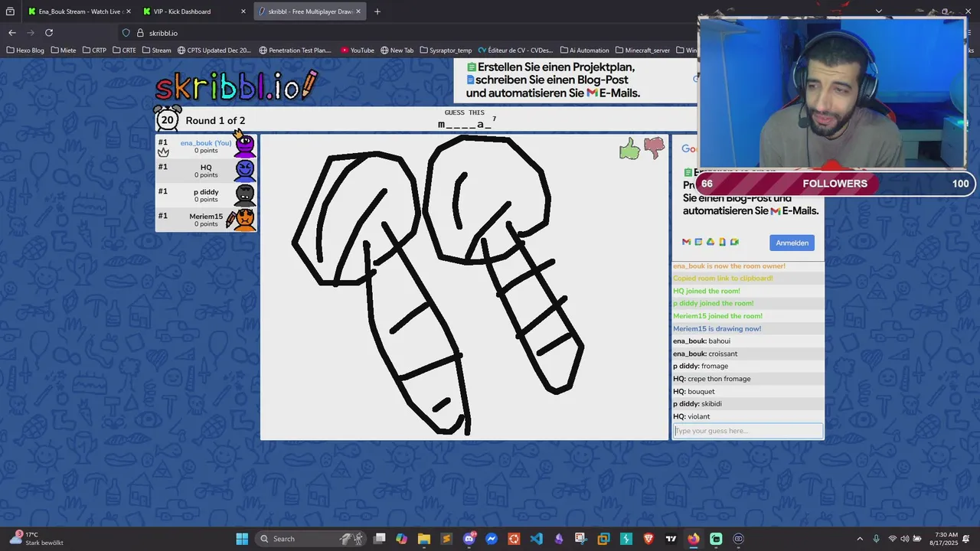This screenshot has width=980, height=551.
Task: Open the tracking protection shield icon
Action: point(126,33)
